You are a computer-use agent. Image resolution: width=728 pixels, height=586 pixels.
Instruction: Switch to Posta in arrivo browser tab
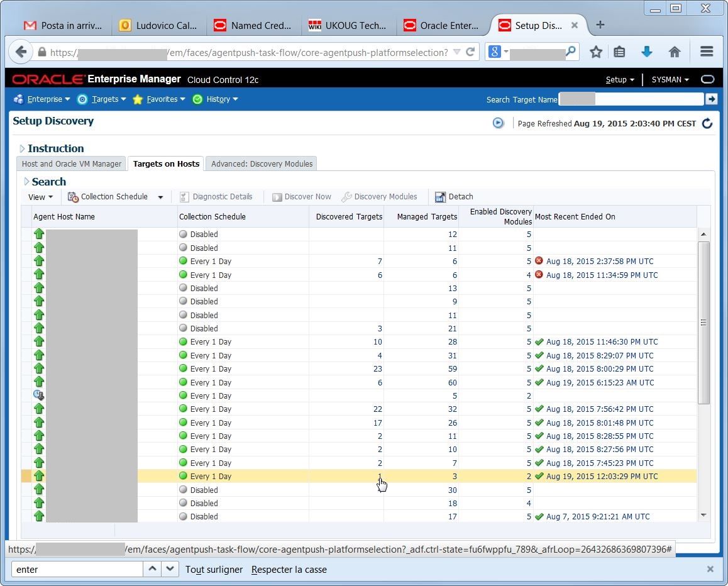tap(63, 26)
